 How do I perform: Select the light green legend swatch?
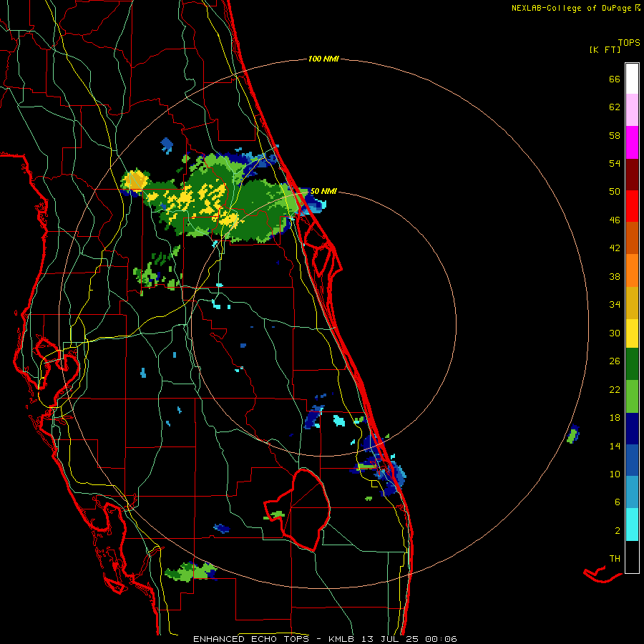[x=632, y=396]
